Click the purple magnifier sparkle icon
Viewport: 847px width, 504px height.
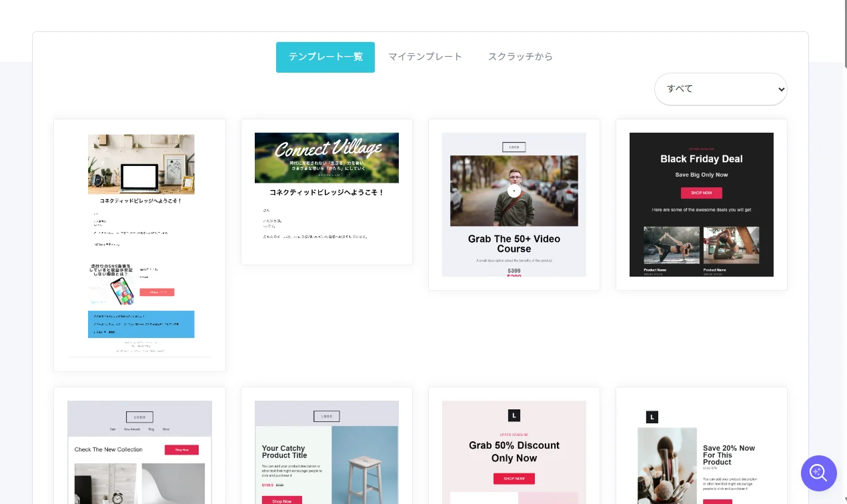click(819, 473)
